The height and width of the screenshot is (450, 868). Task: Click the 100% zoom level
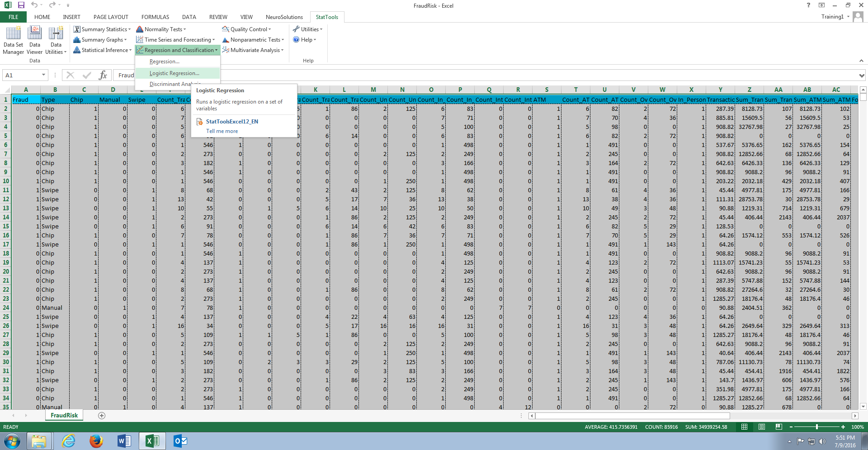coord(858,427)
